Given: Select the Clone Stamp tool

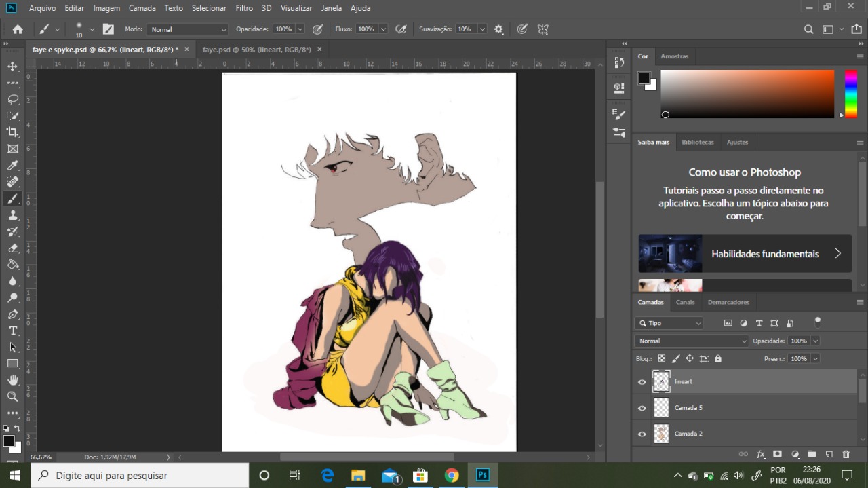Looking at the screenshot, I should (12, 215).
